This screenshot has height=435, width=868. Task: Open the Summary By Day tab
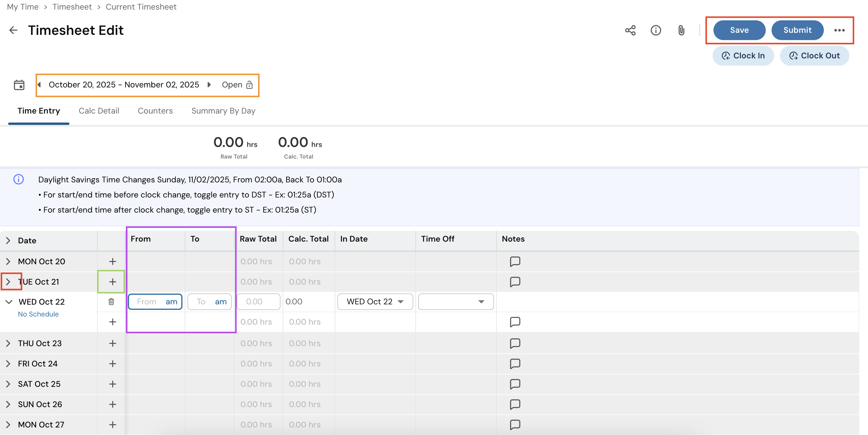coord(223,111)
